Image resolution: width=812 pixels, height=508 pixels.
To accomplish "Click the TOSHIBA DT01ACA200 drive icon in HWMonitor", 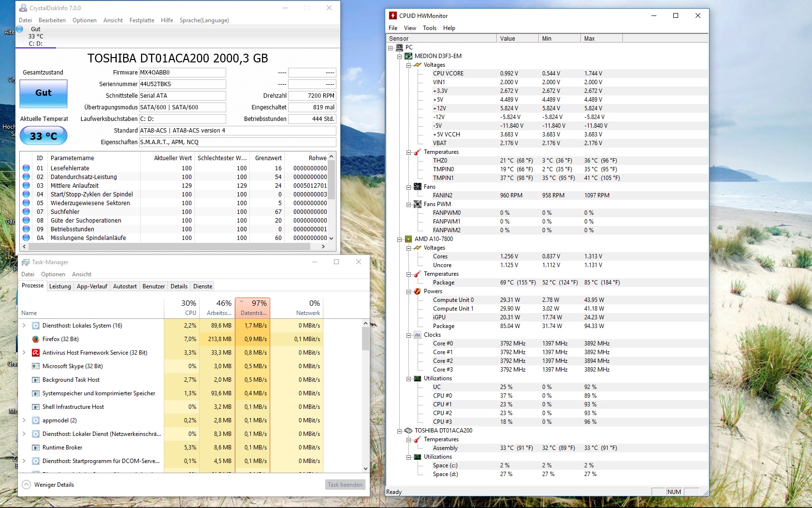I will coord(408,431).
